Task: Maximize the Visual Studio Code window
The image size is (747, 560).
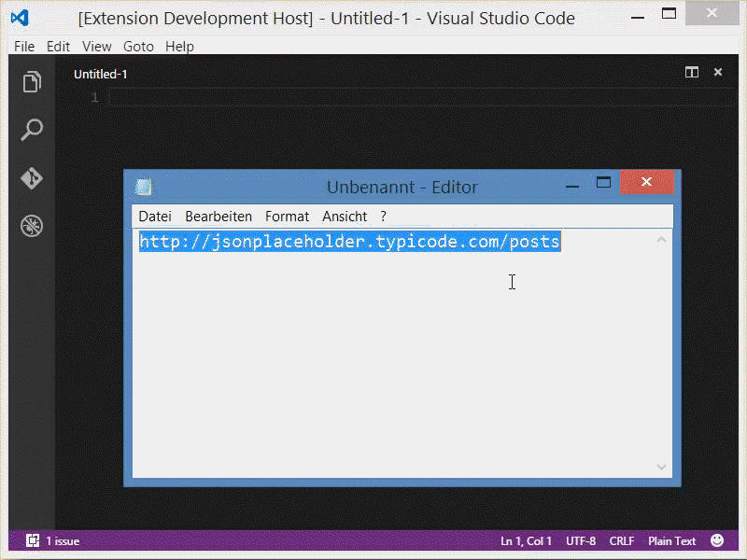Action: pyautogui.click(x=669, y=13)
